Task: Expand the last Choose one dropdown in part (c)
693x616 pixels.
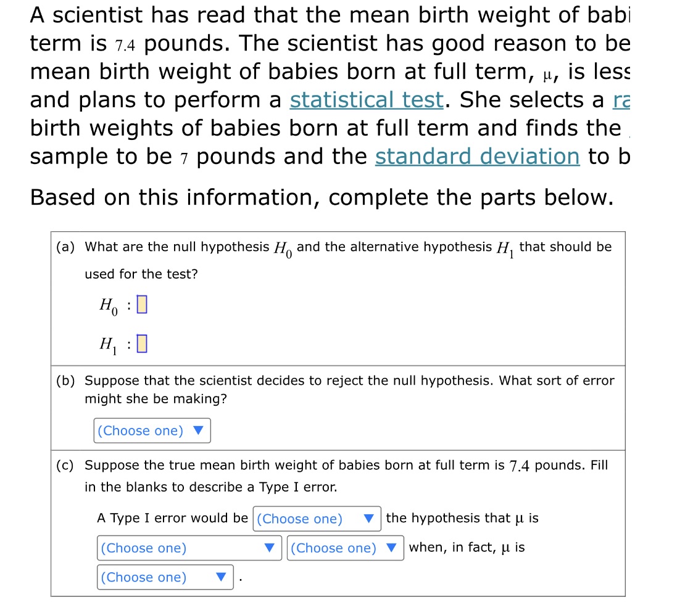Action: point(165,577)
